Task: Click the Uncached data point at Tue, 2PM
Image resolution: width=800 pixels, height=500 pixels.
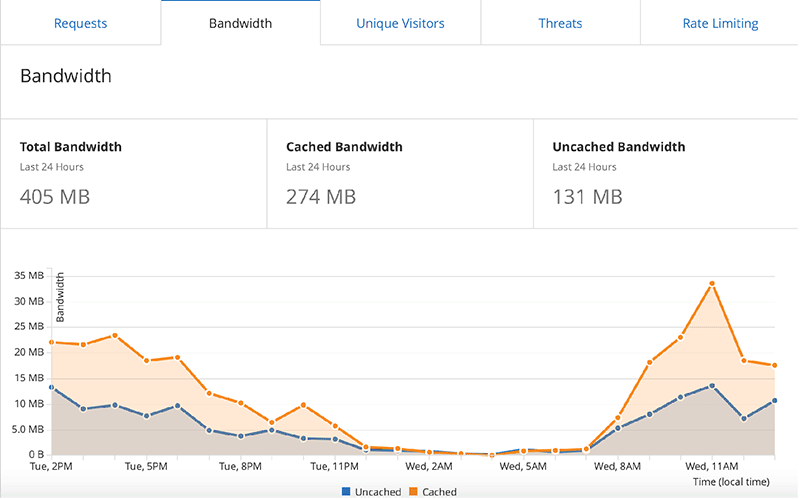Action: click(51, 387)
